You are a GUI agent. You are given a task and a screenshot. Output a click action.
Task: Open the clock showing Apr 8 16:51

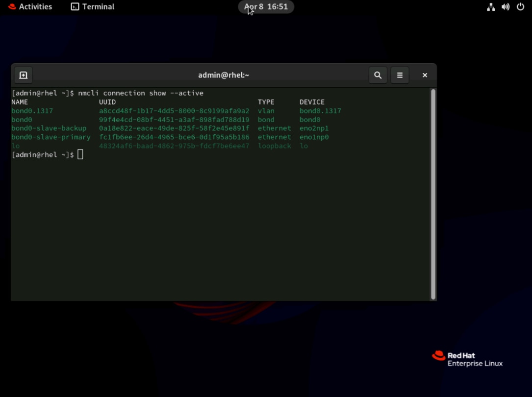(x=266, y=6)
